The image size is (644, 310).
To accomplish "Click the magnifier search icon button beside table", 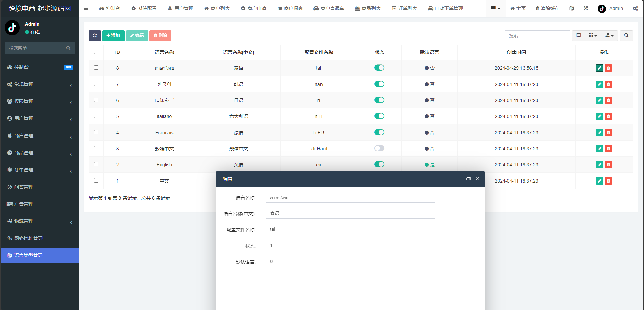I will point(626,36).
